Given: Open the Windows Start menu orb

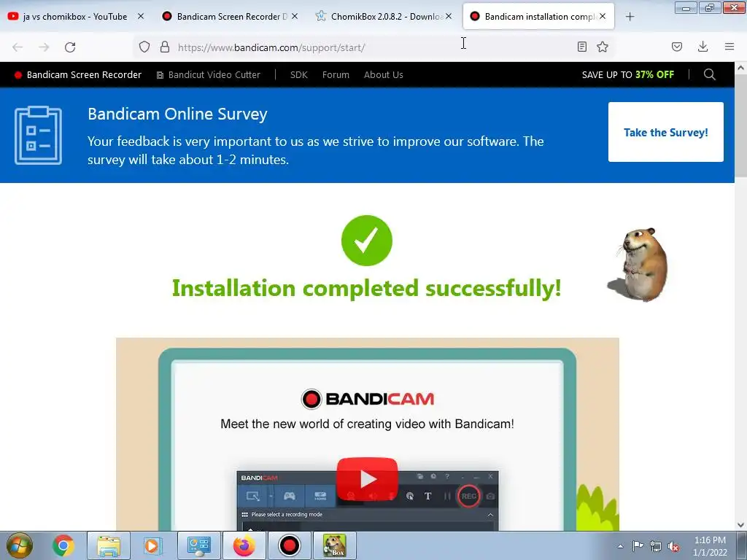Looking at the screenshot, I should point(20,545).
